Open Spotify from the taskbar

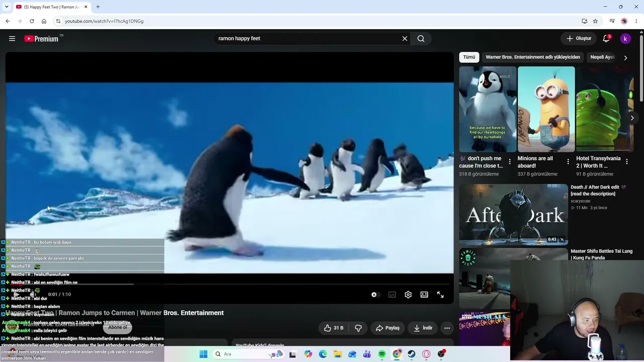click(382, 354)
